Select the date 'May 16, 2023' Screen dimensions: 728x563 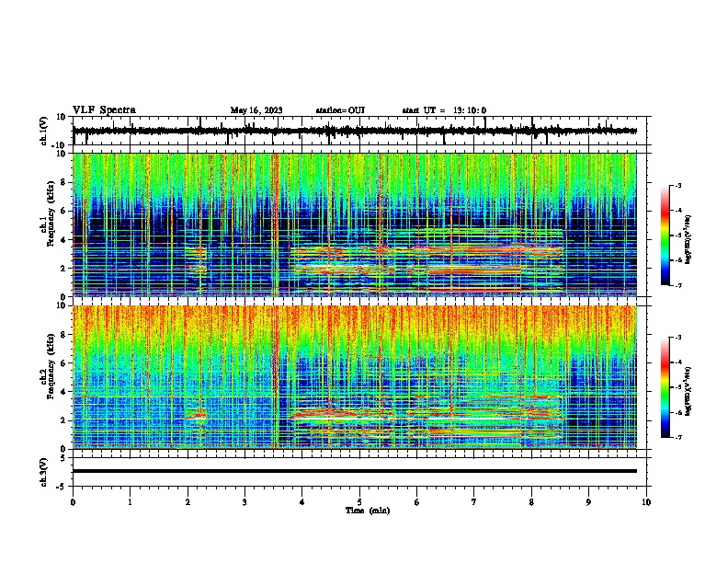(256, 110)
